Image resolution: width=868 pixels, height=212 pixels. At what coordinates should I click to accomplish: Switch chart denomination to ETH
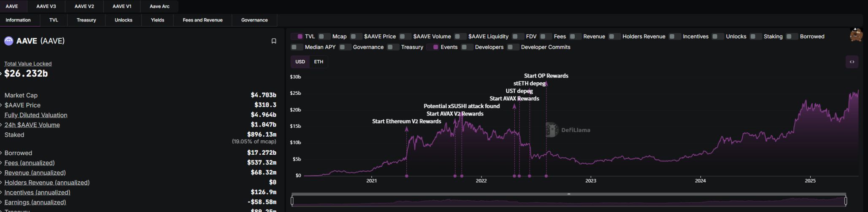[x=319, y=62]
